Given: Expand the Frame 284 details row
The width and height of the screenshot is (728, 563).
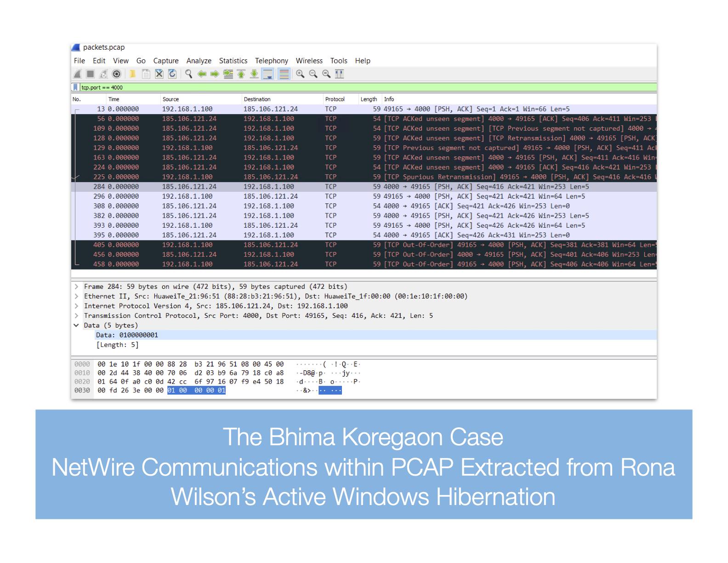Looking at the screenshot, I should (76, 287).
